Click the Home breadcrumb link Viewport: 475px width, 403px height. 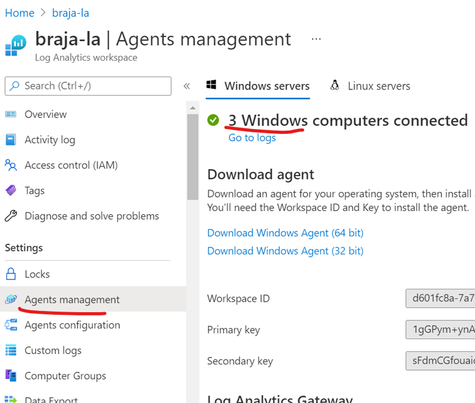click(x=19, y=13)
